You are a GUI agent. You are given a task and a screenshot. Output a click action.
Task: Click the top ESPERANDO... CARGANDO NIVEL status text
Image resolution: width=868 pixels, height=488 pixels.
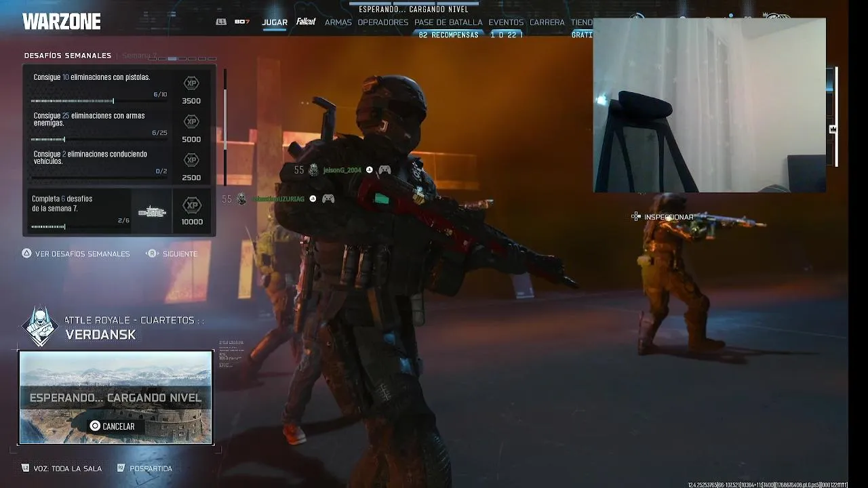tap(414, 9)
